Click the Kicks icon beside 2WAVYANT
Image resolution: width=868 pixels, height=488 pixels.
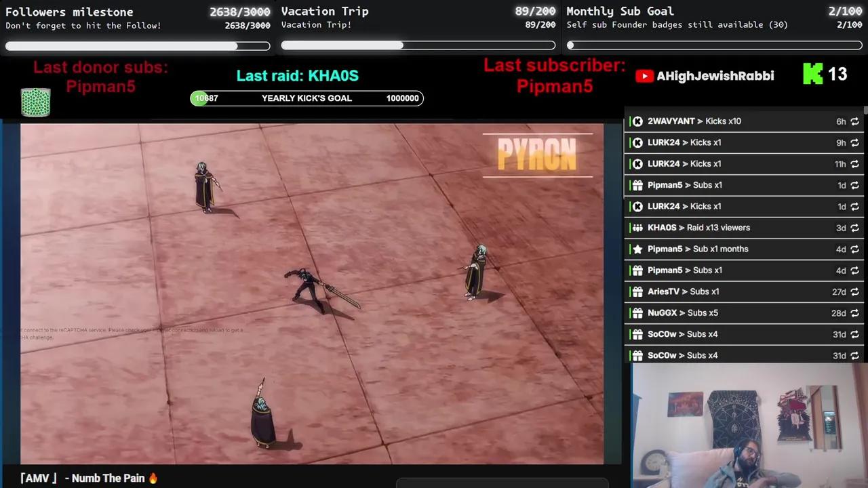(637, 121)
